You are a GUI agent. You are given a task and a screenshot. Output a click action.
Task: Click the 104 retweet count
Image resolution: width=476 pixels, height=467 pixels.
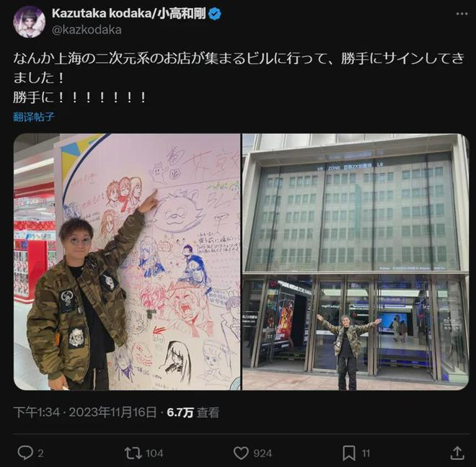pos(154,453)
